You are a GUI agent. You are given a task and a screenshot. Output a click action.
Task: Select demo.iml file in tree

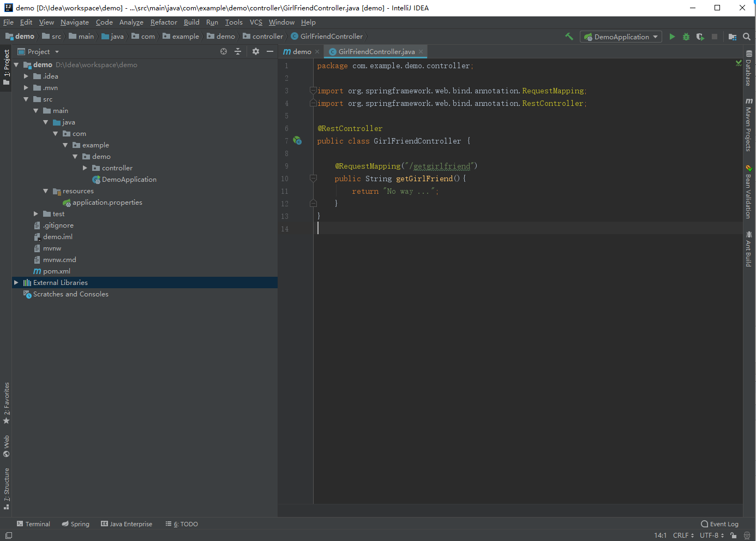pyautogui.click(x=53, y=236)
